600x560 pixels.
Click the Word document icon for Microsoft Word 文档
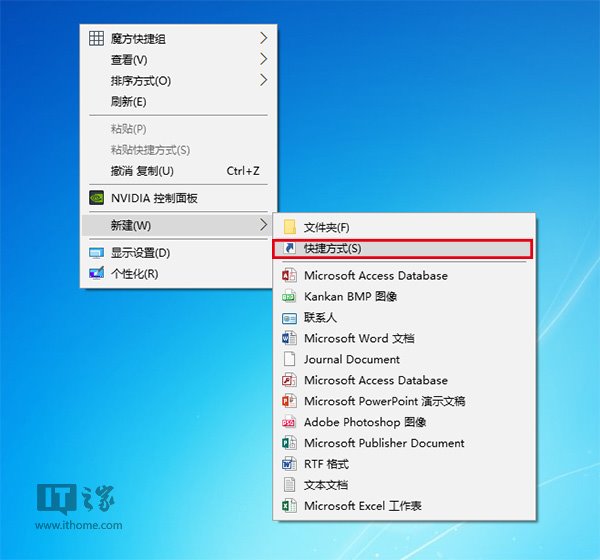289,338
